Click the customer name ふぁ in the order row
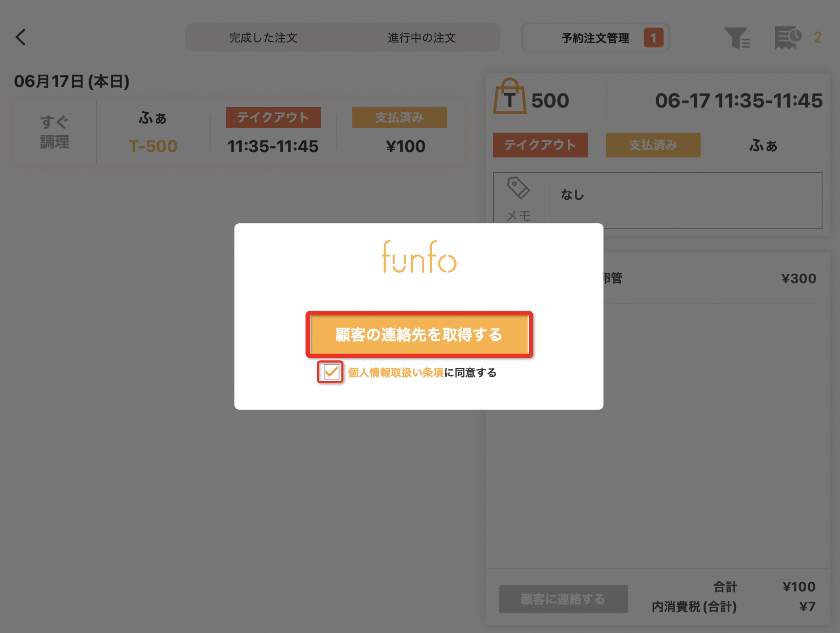The width and height of the screenshot is (840, 633). pyautogui.click(x=153, y=118)
